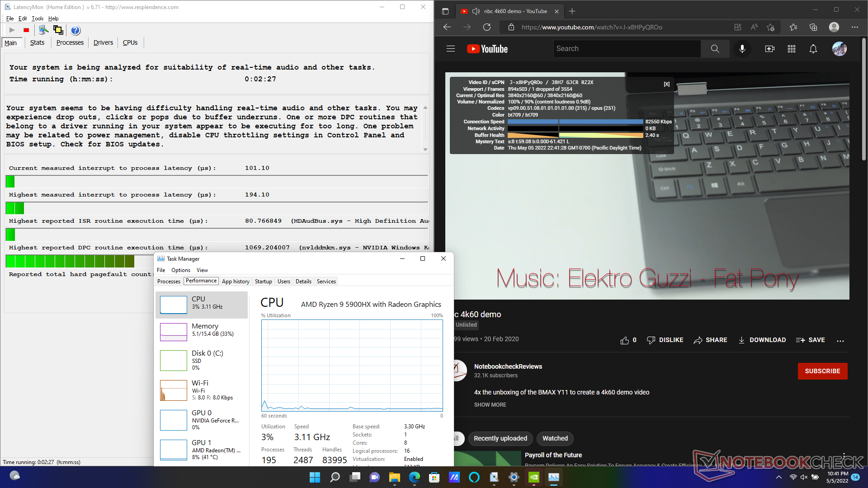Open the video more actions ellipsis
Screen dimensions: 868x488
point(840,340)
